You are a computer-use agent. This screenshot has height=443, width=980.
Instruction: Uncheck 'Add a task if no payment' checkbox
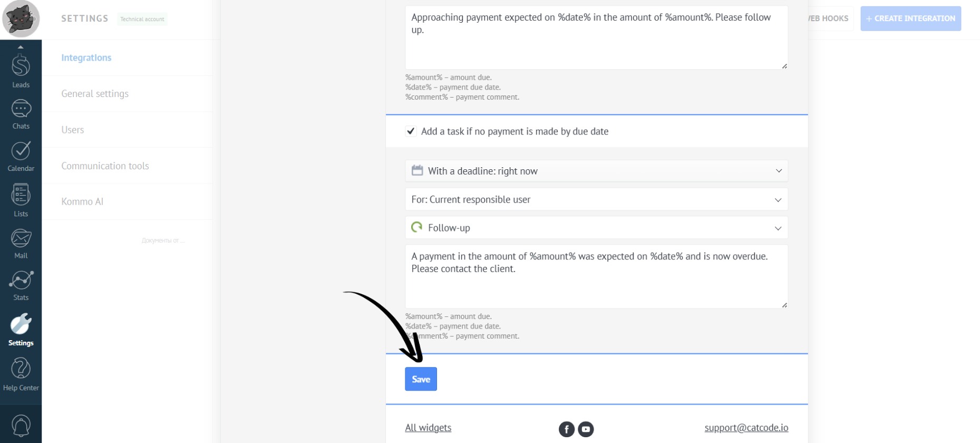coord(411,131)
